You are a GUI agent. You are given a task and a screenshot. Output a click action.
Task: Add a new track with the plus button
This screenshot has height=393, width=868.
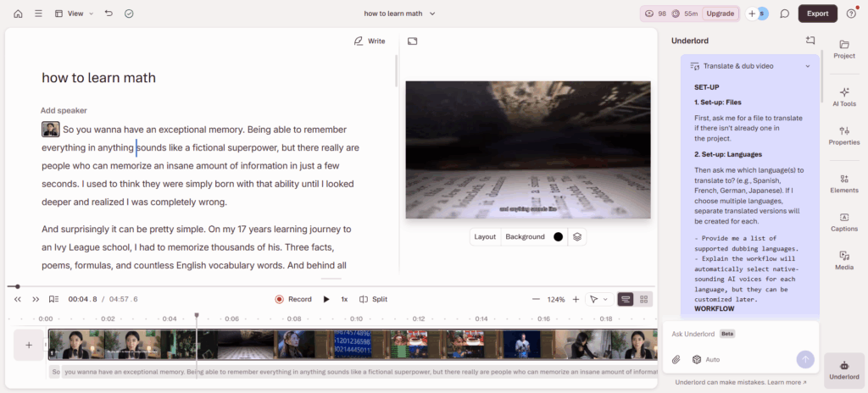point(29,345)
